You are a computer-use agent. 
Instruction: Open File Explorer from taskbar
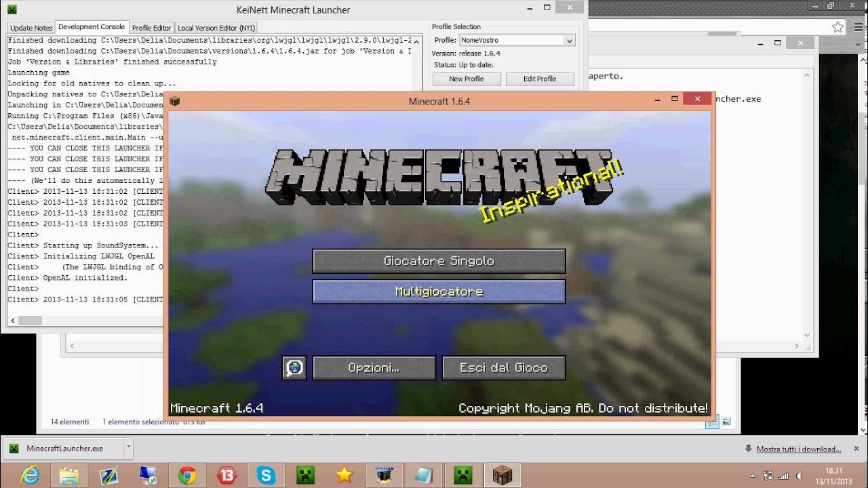69,475
